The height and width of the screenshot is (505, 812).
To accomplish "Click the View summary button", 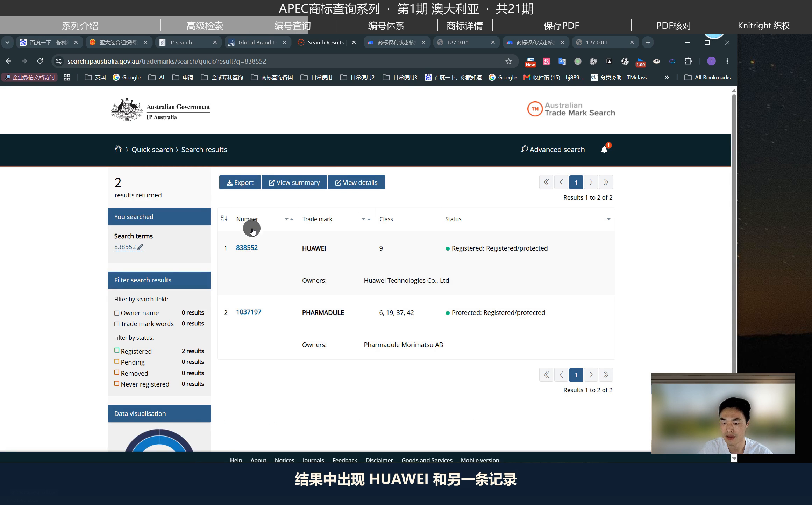I will click(x=294, y=182).
